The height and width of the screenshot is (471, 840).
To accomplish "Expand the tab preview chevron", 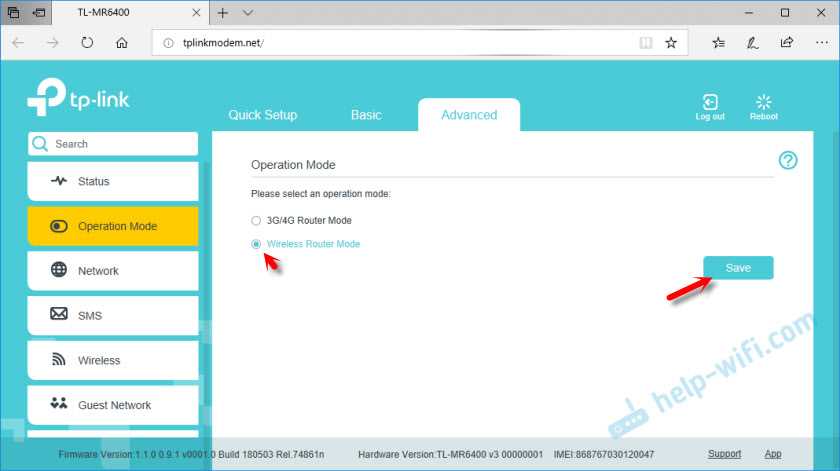I will [248, 12].
